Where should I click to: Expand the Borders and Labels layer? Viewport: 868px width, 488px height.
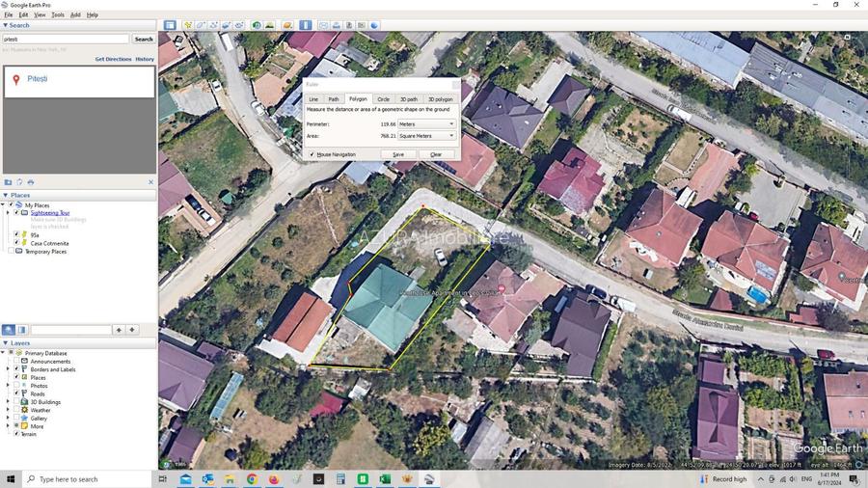click(9, 369)
